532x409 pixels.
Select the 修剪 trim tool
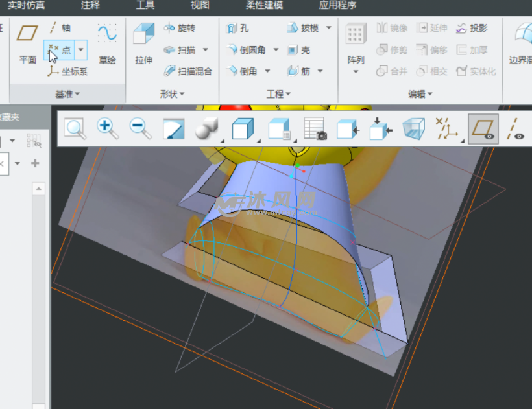click(392, 50)
